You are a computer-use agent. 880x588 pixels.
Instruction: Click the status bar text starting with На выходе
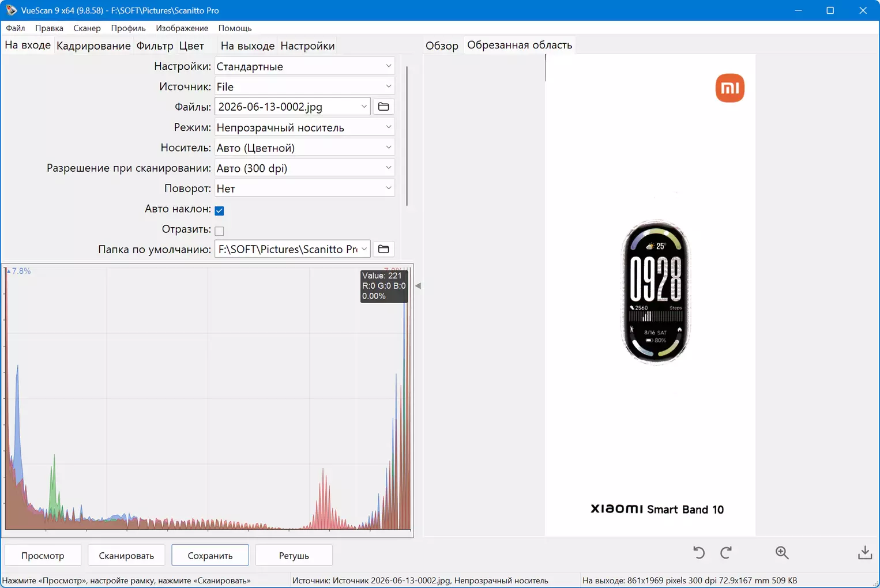click(x=690, y=581)
